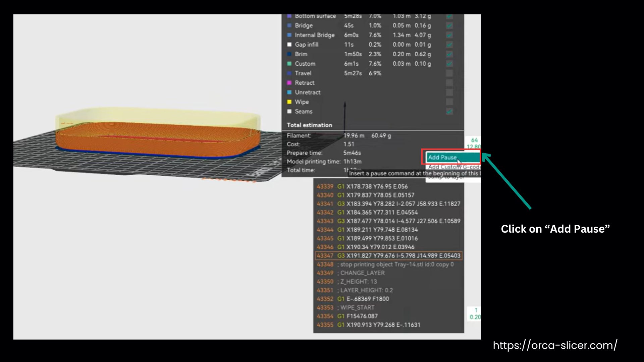The height and width of the screenshot is (362, 644).
Task: Click the Brim time value 1m50s
Action: tap(353, 54)
